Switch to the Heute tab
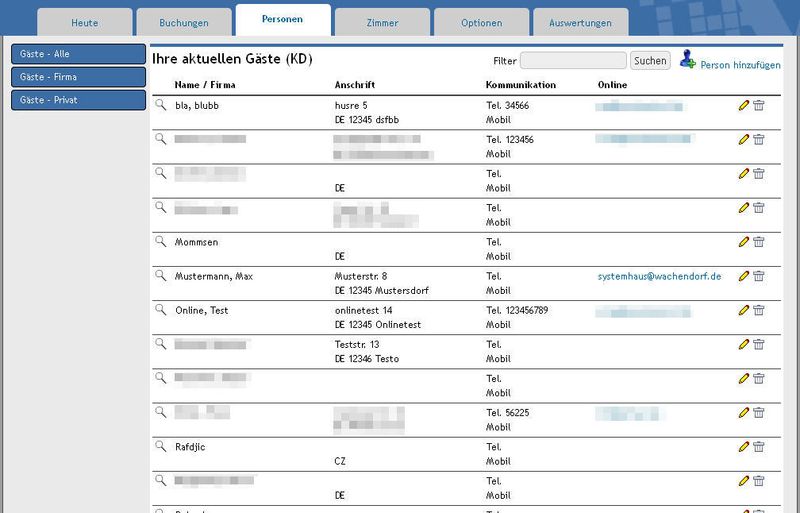800x513 pixels. pos(85,22)
